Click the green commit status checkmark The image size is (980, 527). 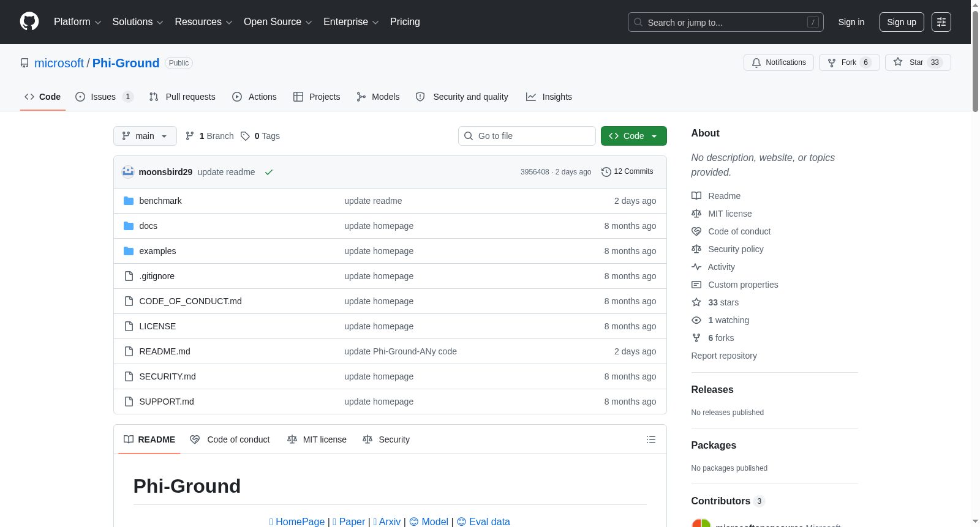click(x=269, y=172)
